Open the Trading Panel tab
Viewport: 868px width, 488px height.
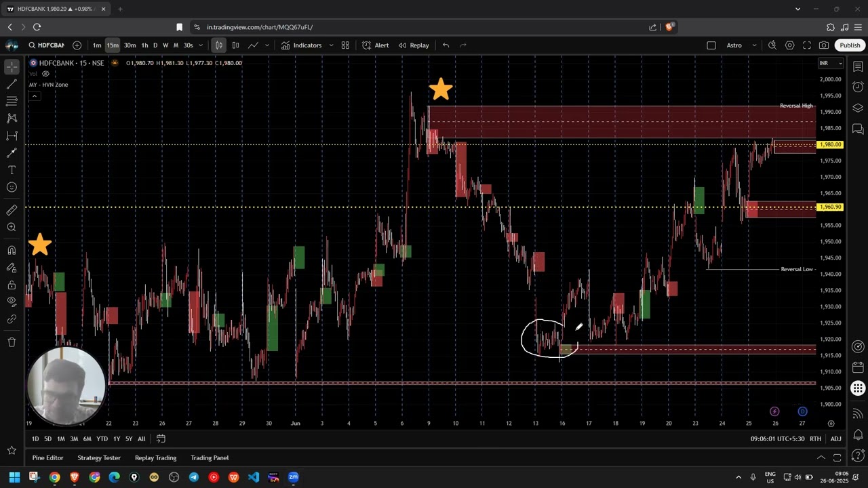pos(210,457)
